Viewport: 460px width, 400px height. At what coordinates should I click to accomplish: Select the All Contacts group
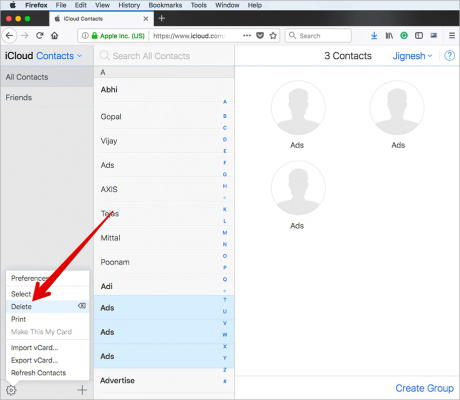47,77
